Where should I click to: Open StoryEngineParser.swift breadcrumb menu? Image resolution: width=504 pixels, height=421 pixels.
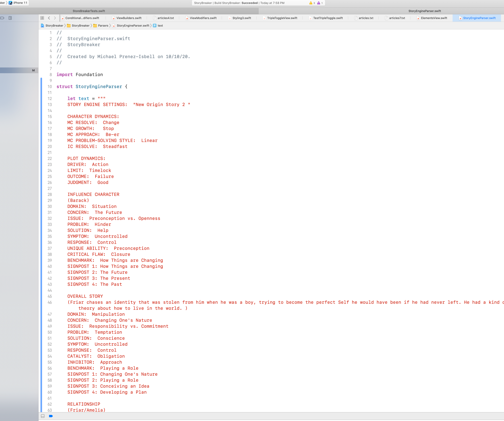click(133, 26)
